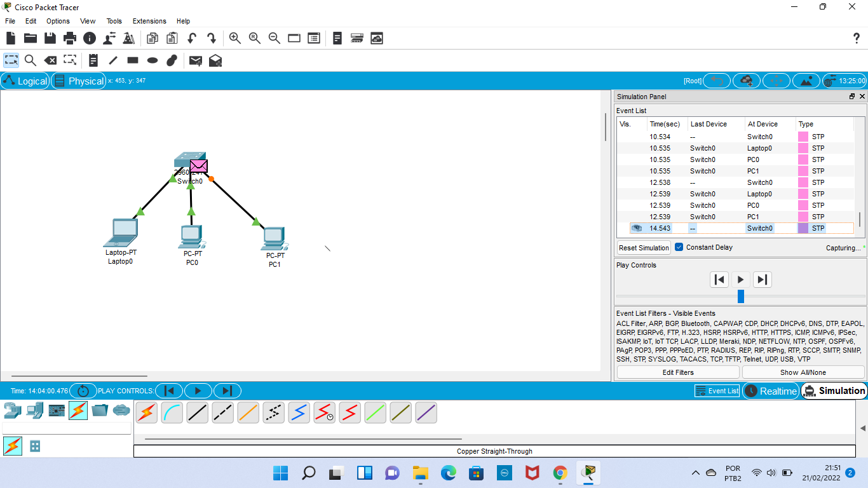This screenshot has height=488, width=868.
Task: Undo the last action
Action: [191, 38]
